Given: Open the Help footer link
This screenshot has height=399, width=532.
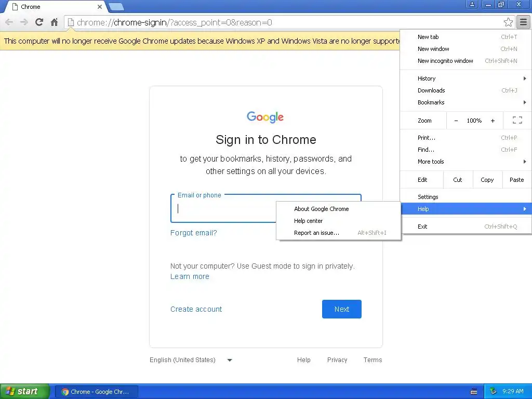Looking at the screenshot, I should 303,360.
